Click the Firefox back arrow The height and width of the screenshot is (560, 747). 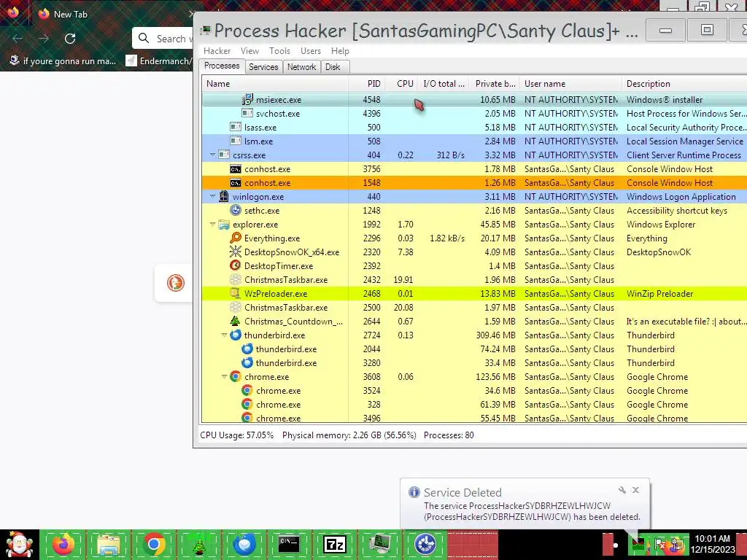tap(18, 39)
